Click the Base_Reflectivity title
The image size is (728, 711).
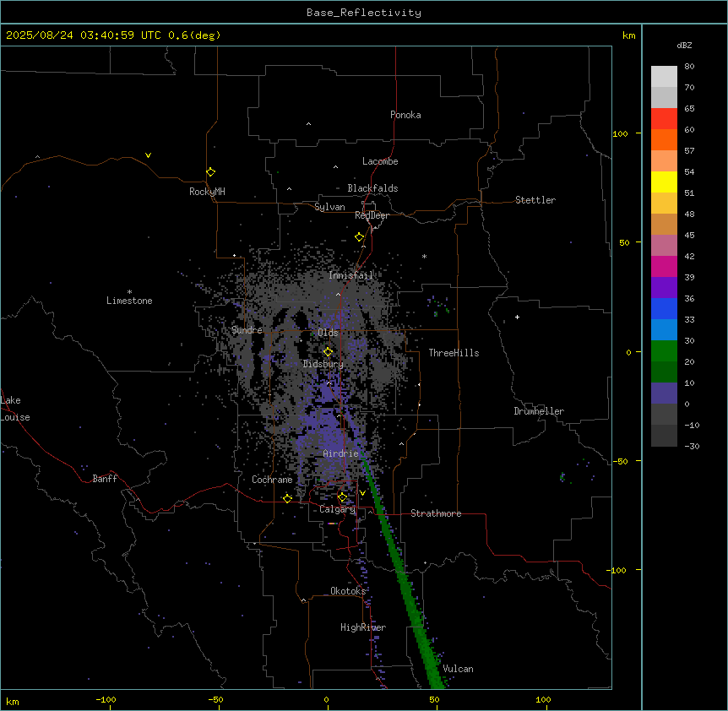pos(364,13)
